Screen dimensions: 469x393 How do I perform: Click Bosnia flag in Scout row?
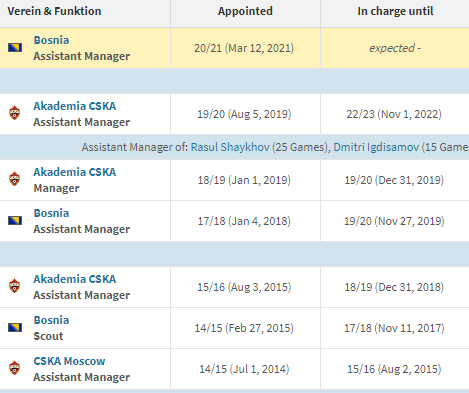click(x=15, y=328)
